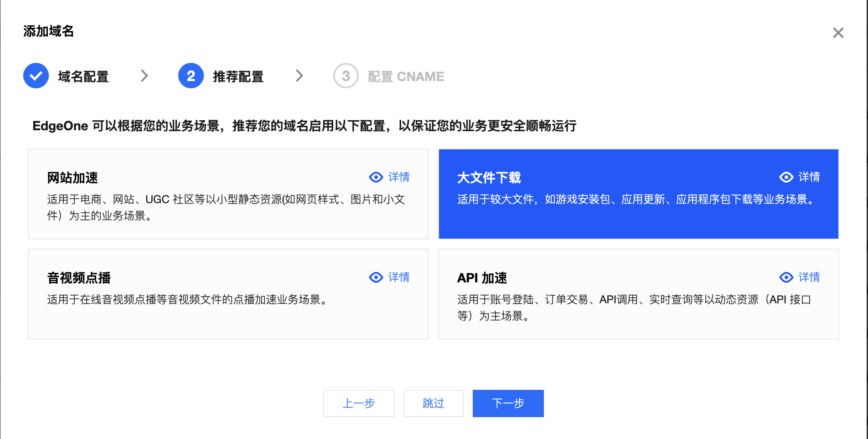Click the 跳过 button to skip
Image resolution: width=868 pixels, height=439 pixels.
click(433, 403)
